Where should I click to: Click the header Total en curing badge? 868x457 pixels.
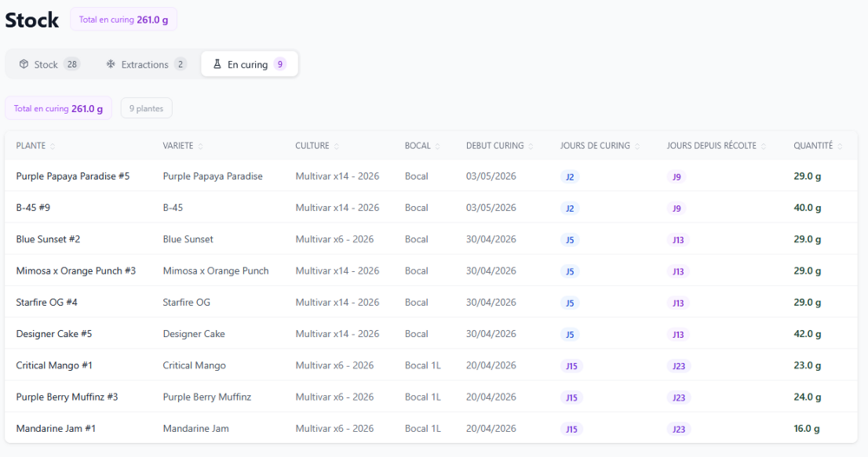click(123, 19)
